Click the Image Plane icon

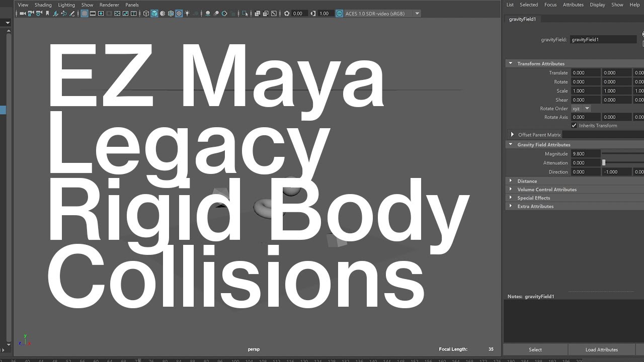[56, 14]
